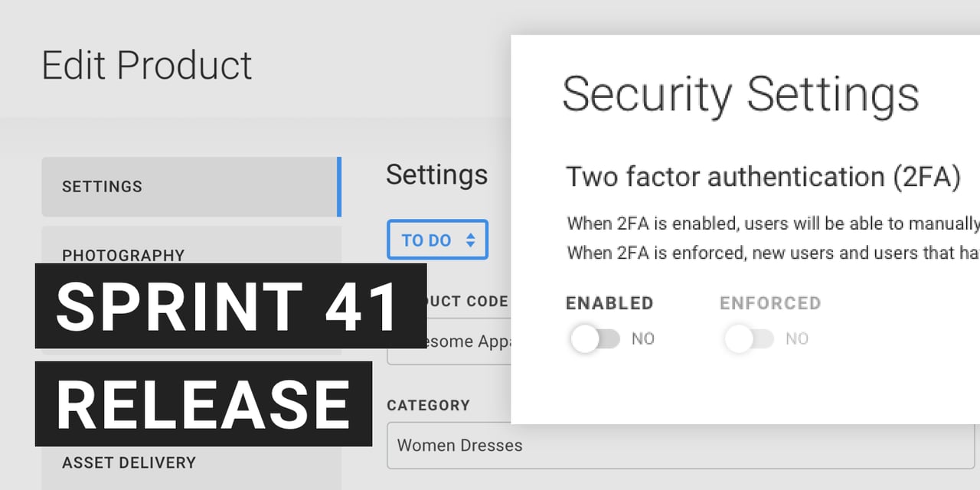Click the Edit Product page heading
Screen dimensions: 980x490
click(x=147, y=65)
